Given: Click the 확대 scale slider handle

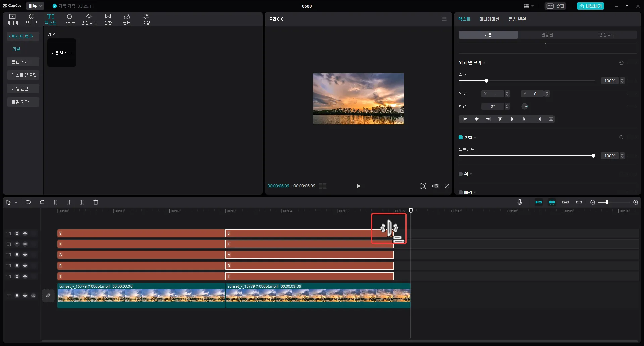Looking at the screenshot, I should [x=486, y=81].
